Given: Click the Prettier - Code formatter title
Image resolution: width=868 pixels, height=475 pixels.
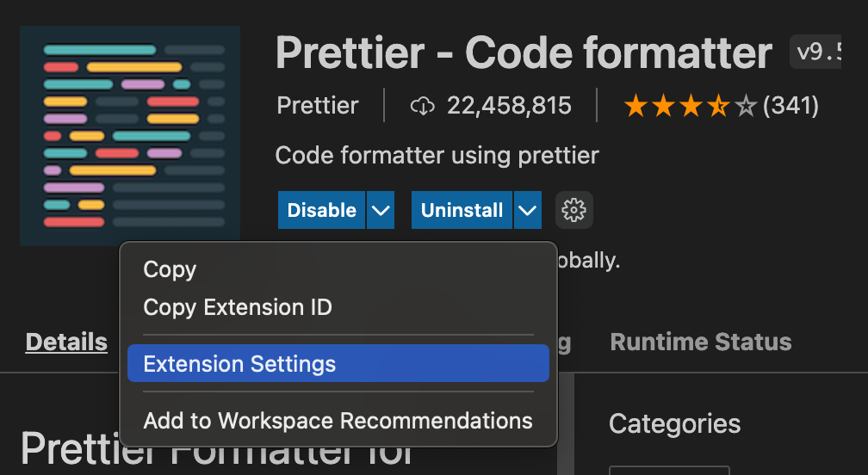Looking at the screenshot, I should click(x=524, y=52).
